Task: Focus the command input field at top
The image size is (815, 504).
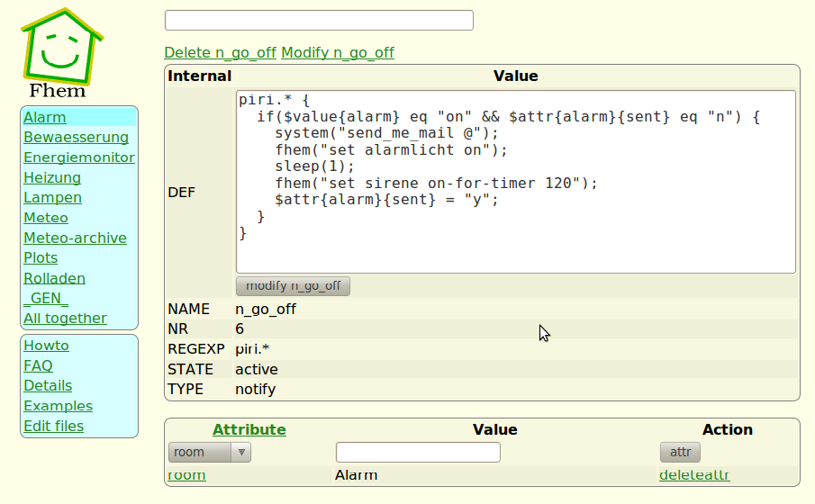Action: pos(319,20)
